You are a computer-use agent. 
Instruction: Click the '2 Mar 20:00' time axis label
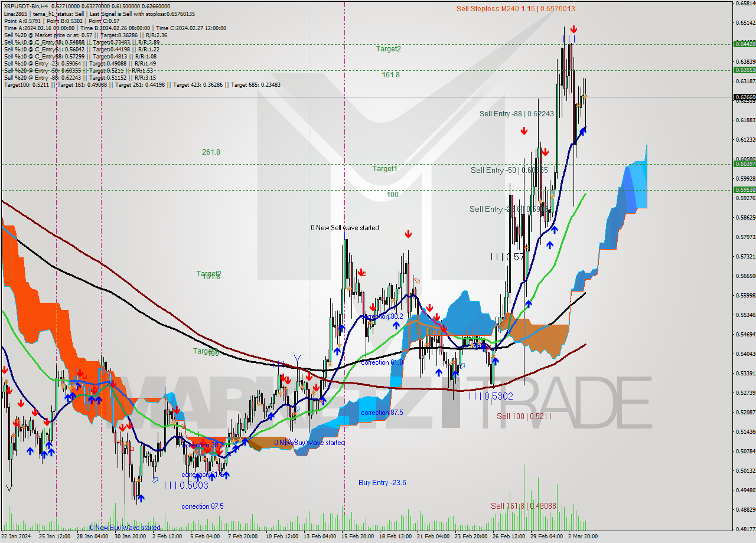[x=582, y=537]
